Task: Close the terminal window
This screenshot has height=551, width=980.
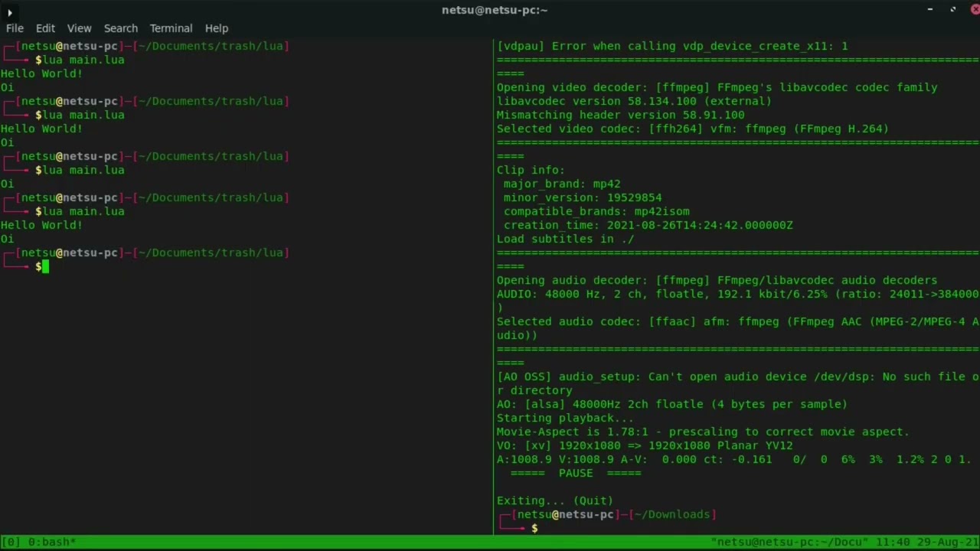Action: pos(975,10)
